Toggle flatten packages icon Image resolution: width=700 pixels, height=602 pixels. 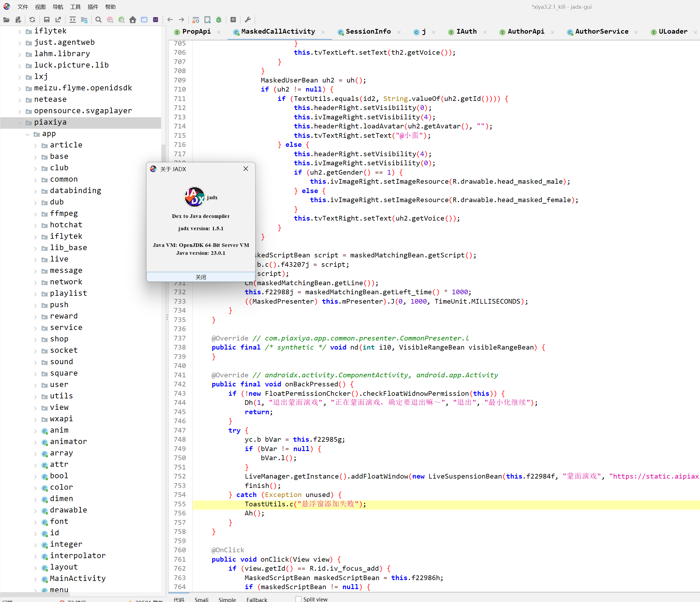(x=85, y=20)
